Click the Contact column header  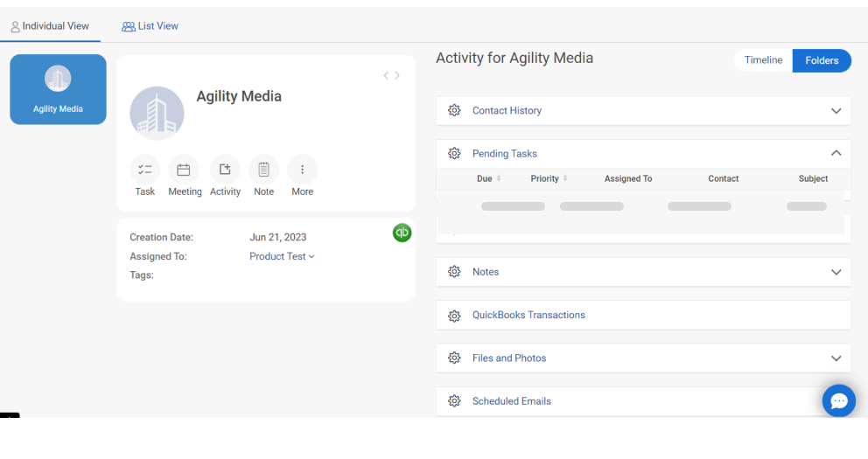[723, 178]
